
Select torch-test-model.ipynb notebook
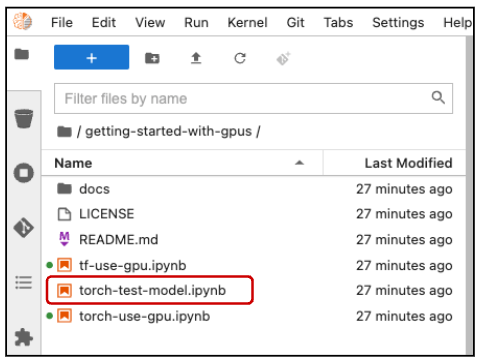(253, 290)
